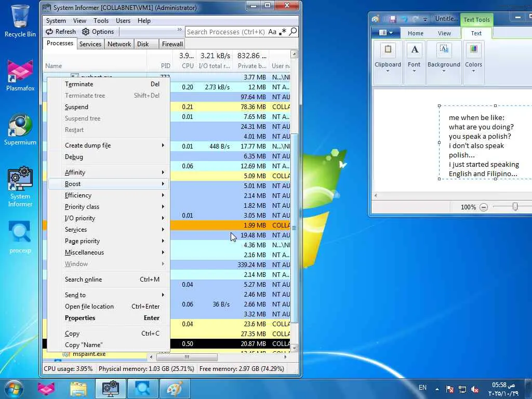Click the search magnifier icon
This screenshot has width=532, height=399.
tap(293, 32)
